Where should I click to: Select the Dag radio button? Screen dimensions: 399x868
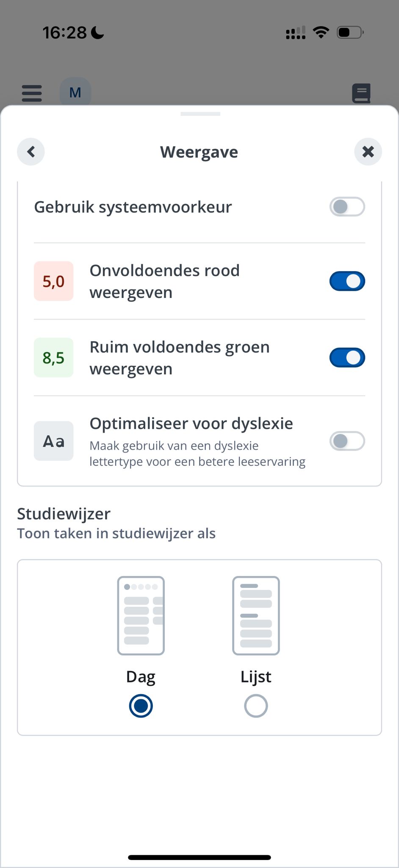coord(141,706)
